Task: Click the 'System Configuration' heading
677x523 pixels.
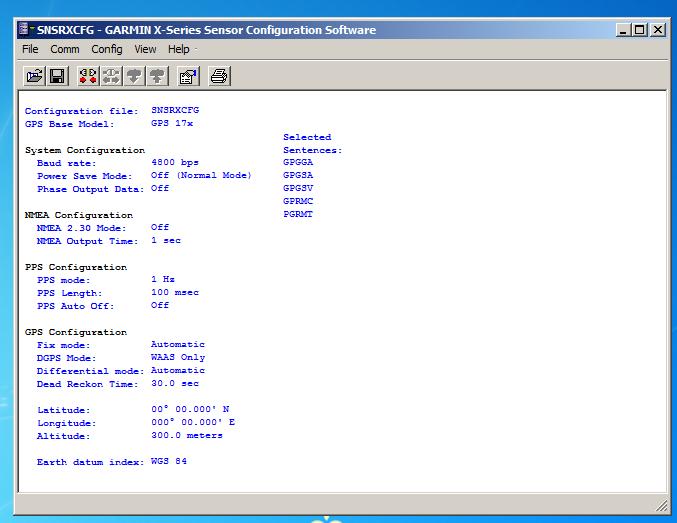Action: pos(85,150)
